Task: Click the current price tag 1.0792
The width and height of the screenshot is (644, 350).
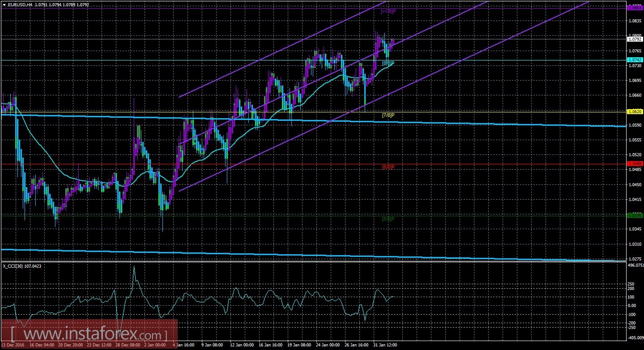Action: [635, 39]
